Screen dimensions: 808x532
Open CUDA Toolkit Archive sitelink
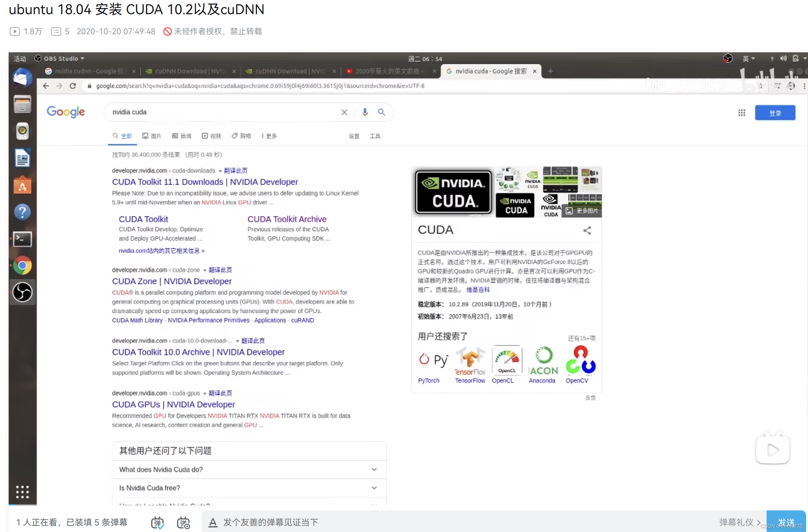[286, 219]
